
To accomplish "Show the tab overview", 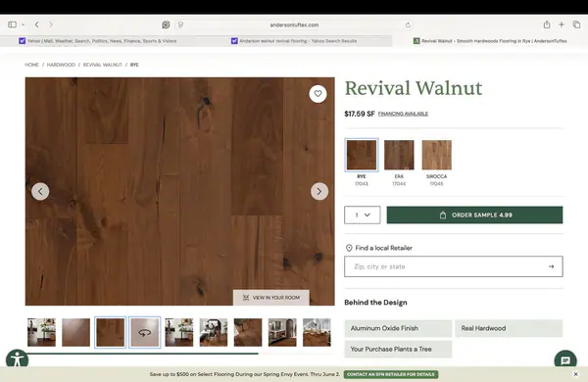I will tap(577, 24).
